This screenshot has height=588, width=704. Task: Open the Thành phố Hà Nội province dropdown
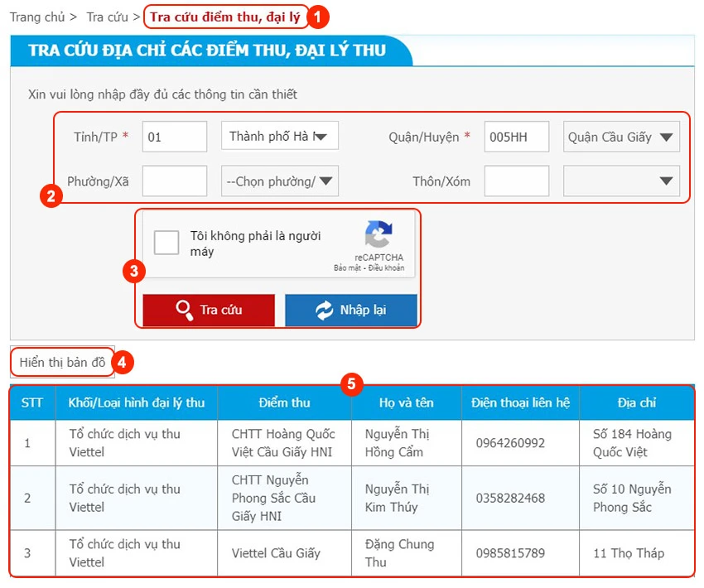[279, 137]
